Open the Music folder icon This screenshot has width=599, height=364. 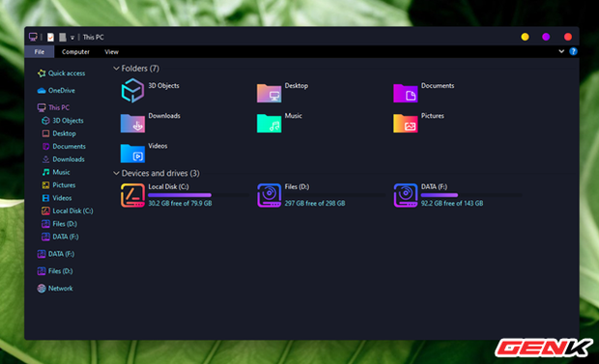[269, 123]
